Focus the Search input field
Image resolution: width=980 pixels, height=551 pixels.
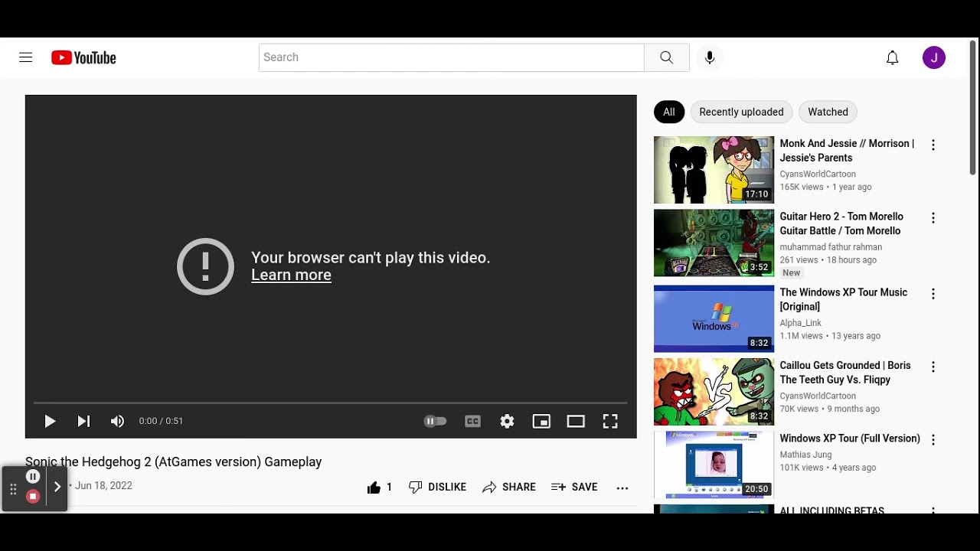452,57
